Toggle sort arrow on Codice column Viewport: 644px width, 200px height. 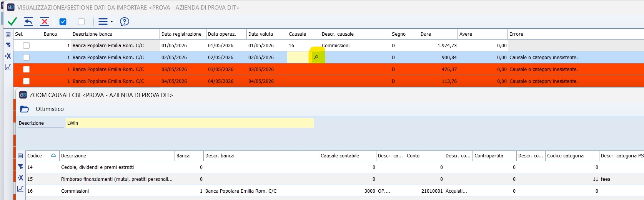[53, 155]
